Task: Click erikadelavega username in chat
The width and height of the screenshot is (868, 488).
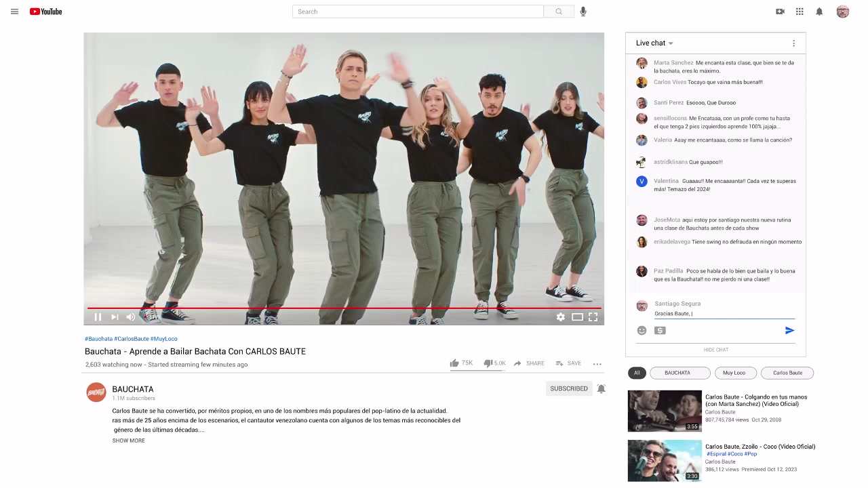Action: point(672,242)
